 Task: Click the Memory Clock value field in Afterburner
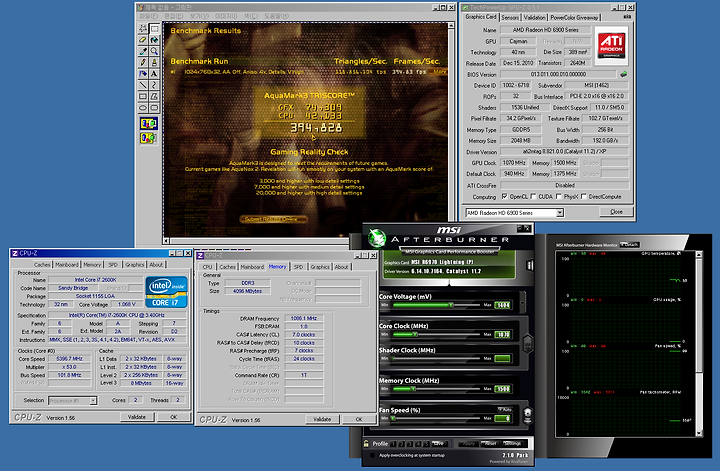[x=503, y=389]
